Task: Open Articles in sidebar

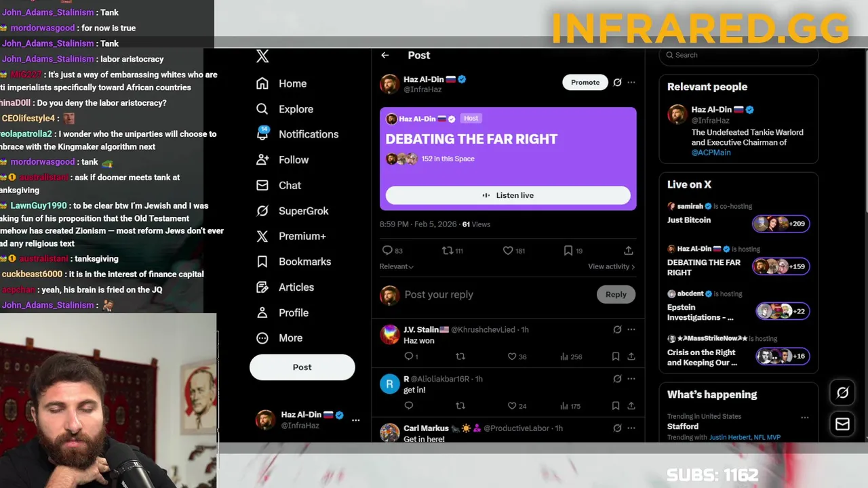Action: [x=285, y=287]
